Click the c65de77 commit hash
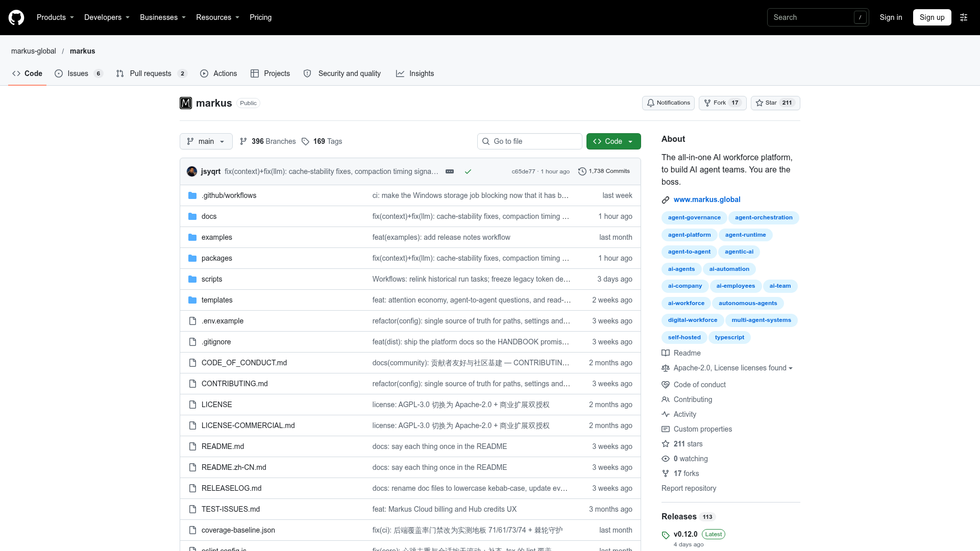980x551 pixels. (523, 171)
